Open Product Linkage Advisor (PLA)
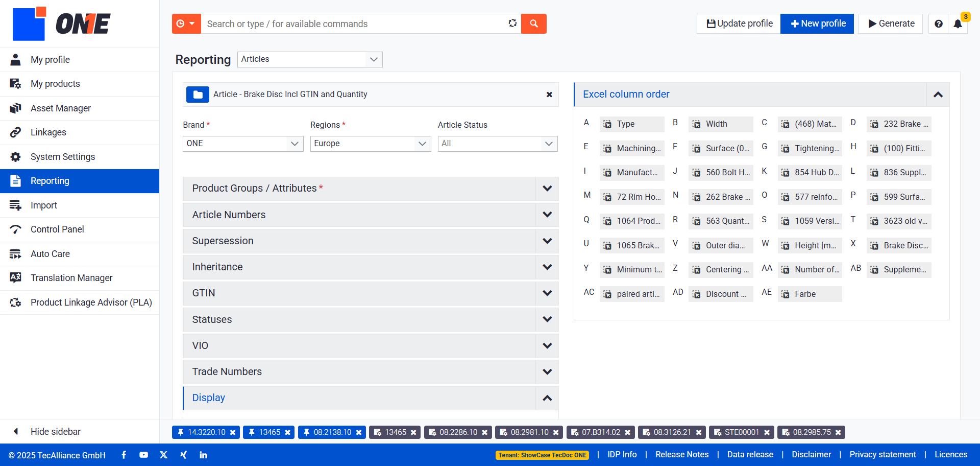The width and height of the screenshot is (980, 466). 80,302
